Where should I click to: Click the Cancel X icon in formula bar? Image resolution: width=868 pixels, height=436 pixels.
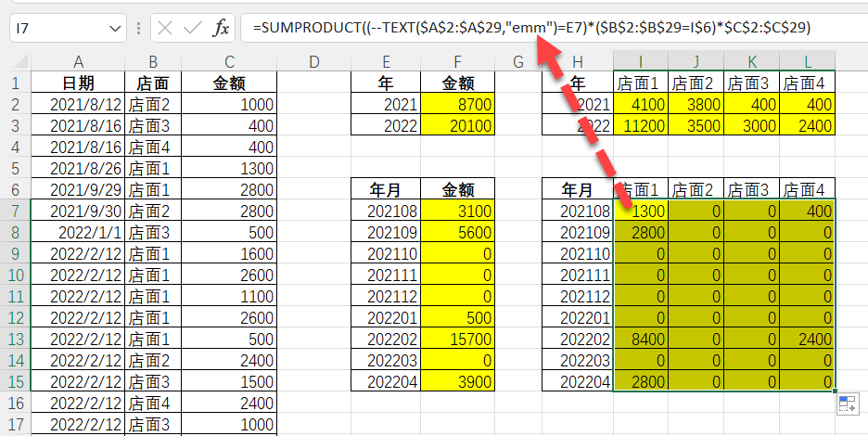point(164,28)
